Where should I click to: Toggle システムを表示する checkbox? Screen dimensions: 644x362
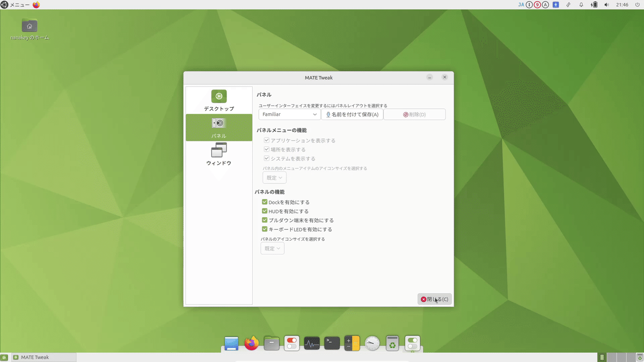tap(289, 159)
